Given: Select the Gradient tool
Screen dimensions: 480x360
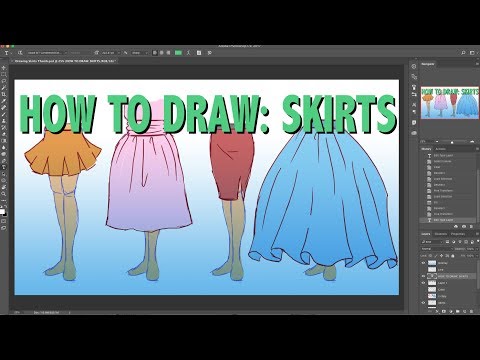Looking at the screenshot, I should pos(4,141).
